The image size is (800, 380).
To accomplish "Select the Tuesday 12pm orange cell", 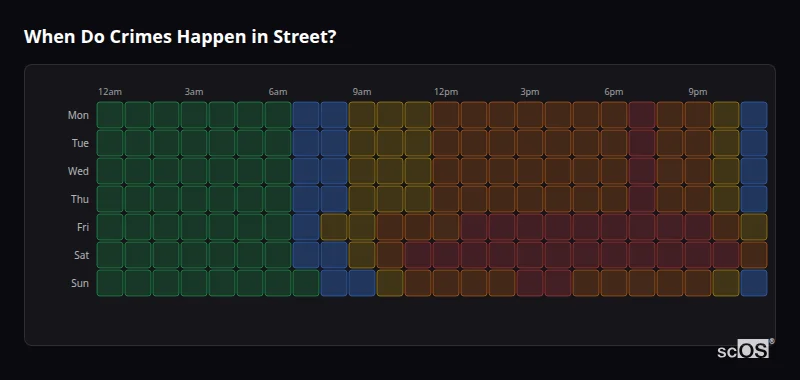I will (x=446, y=143).
